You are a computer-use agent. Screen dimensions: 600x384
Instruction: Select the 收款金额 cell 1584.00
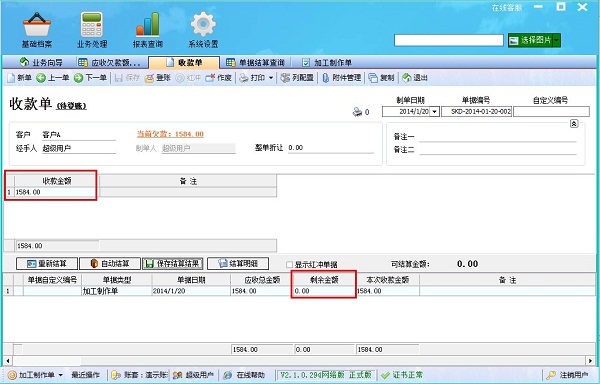(57, 192)
